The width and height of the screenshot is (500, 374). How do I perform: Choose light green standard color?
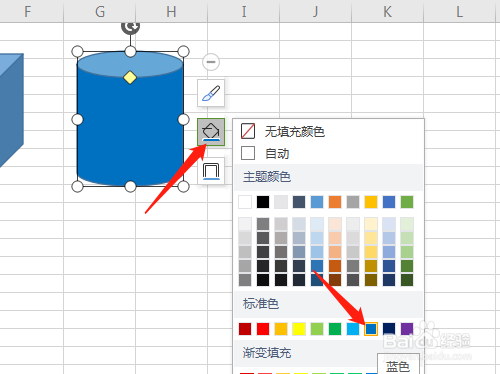pyautogui.click(x=317, y=329)
